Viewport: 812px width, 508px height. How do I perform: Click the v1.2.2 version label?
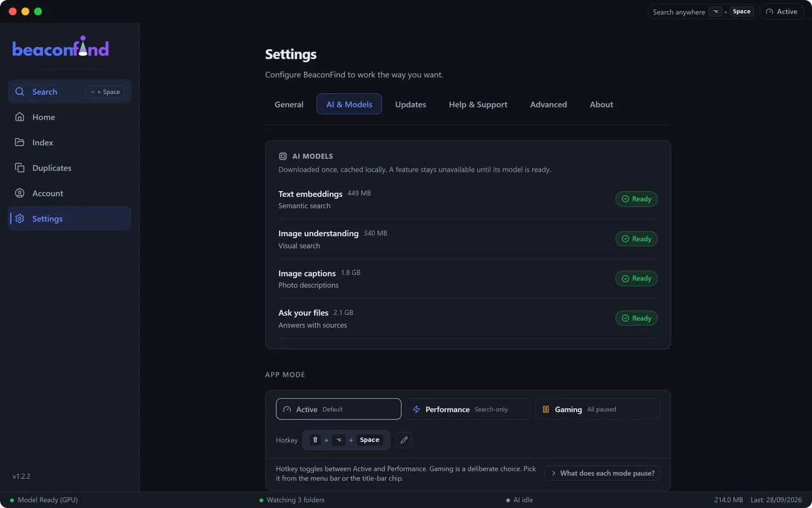(22, 476)
